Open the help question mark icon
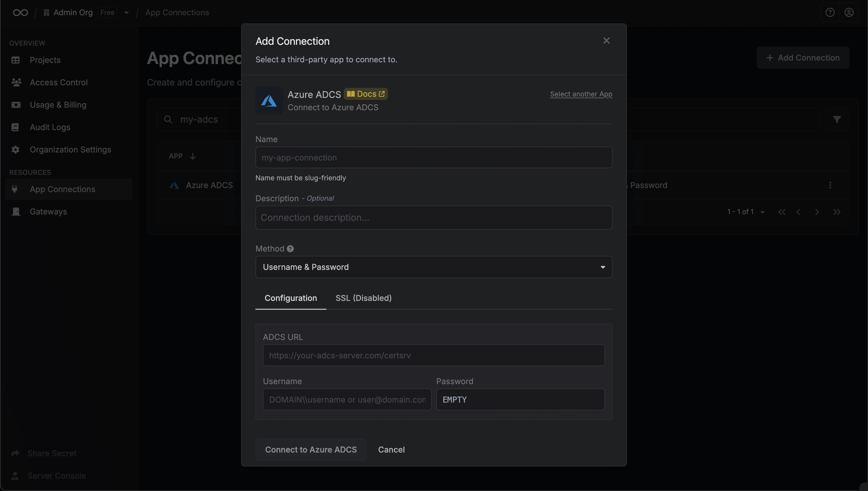Screen dimensions: 868x491 pyautogui.click(x=830, y=12)
